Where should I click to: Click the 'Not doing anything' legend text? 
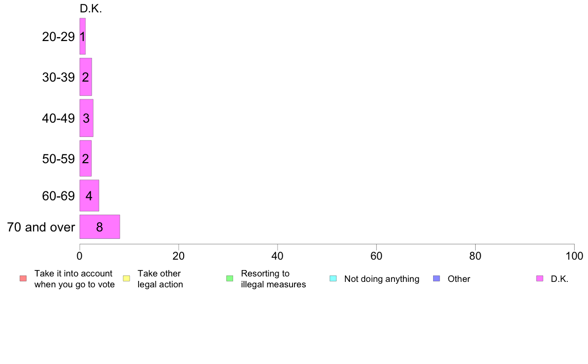point(382,279)
